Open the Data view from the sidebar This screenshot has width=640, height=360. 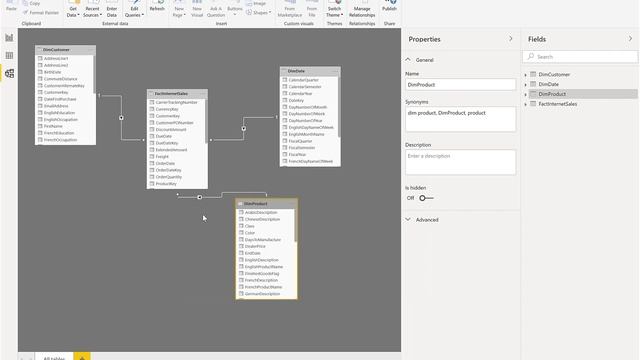[9, 56]
